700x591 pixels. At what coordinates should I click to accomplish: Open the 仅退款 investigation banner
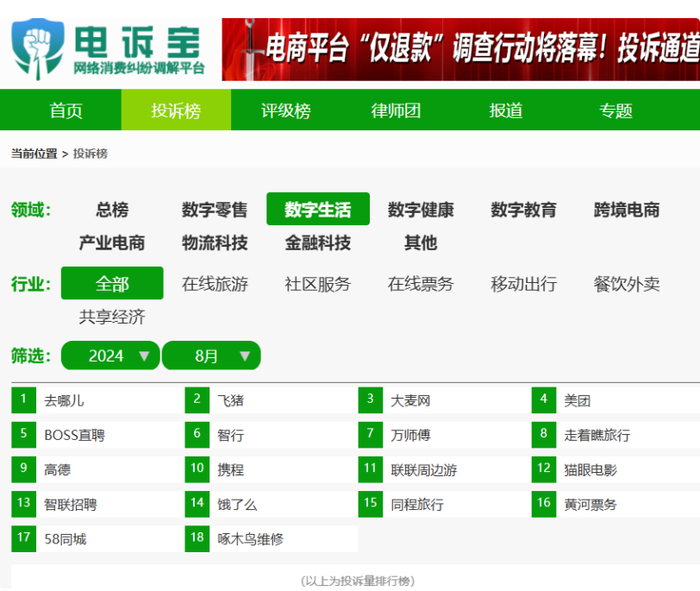(x=461, y=49)
